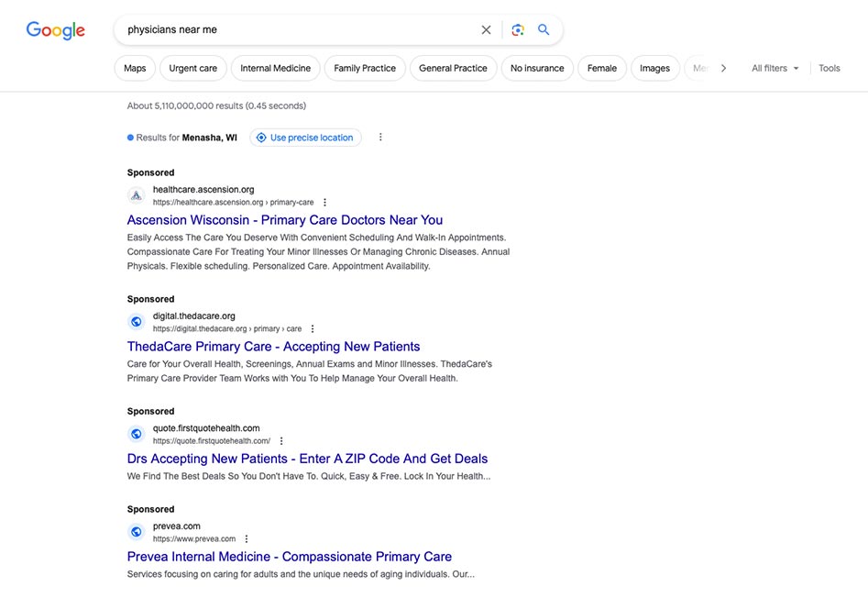868x609 pixels.
Task: Open the Tools option
Action: tap(830, 68)
